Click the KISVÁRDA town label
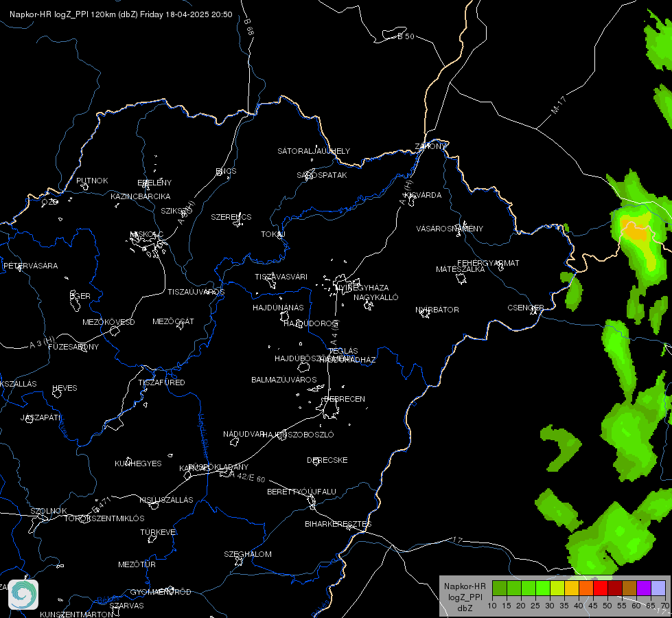Screen dimensions: 672x618 423,195
